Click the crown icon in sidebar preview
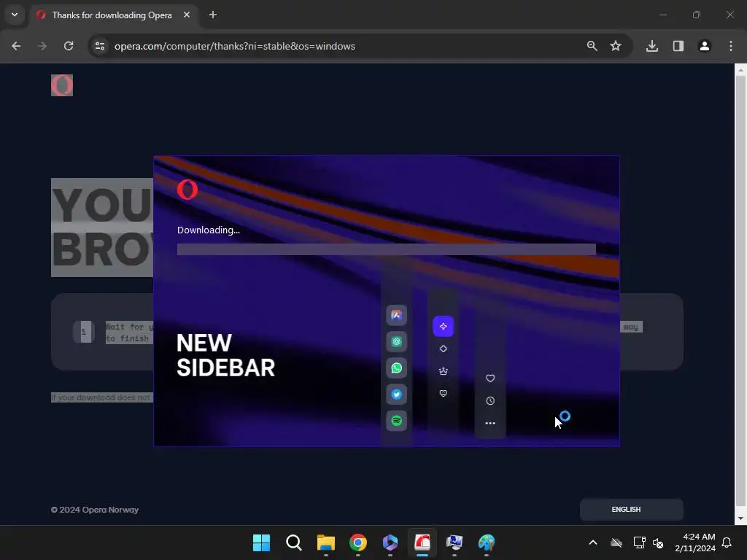Image resolution: width=747 pixels, height=560 pixels. coord(443,371)
